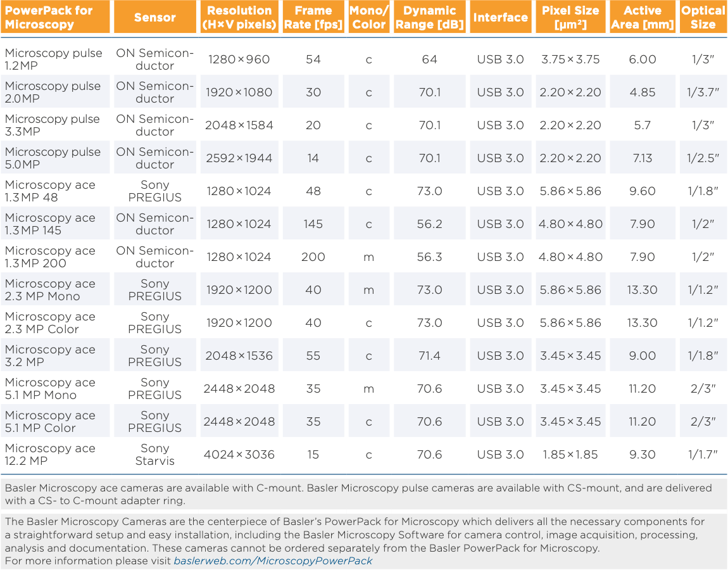Select the Microscopy ace 12.2 MP row name
The height and width of the screenshot is (570, 728).
pyautogui.click(x=50, y=455)
